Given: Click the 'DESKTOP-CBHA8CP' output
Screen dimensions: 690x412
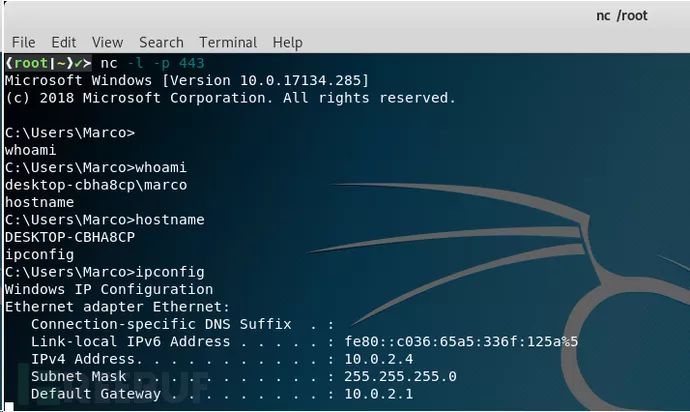Looking at the screenshot, I should [x=70, y=237].
